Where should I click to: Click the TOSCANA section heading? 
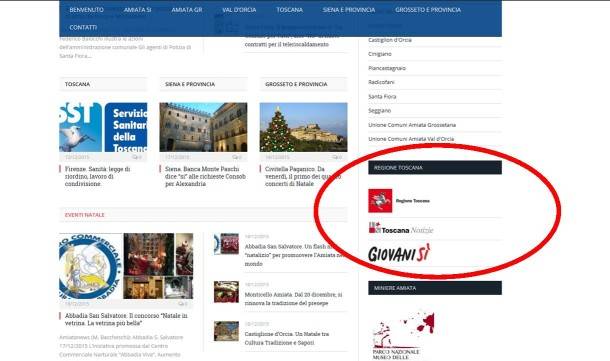pyautogui.click(x=77, y=84)
